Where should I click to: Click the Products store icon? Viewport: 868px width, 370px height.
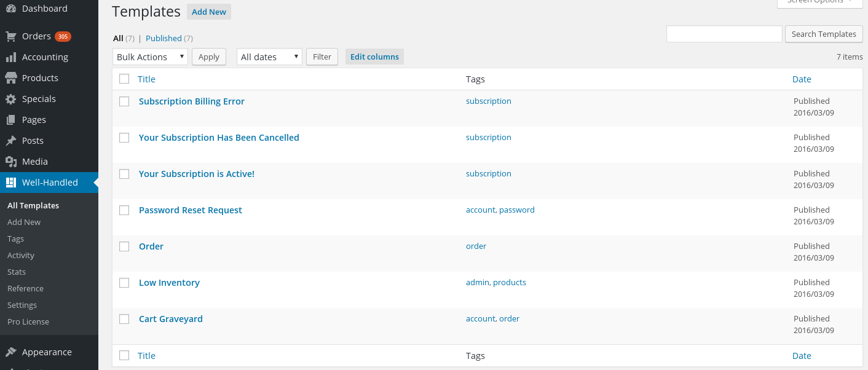pos(11,78)
